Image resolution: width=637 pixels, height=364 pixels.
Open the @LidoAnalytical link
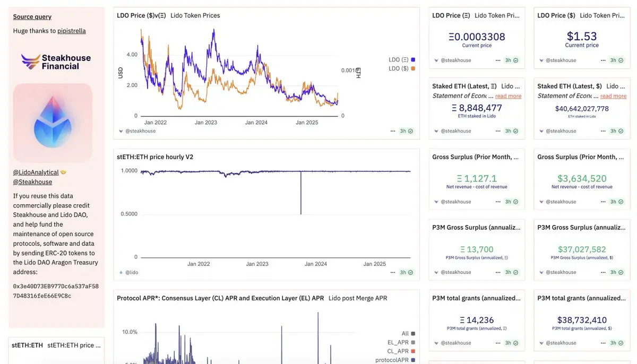coord(36,172)
